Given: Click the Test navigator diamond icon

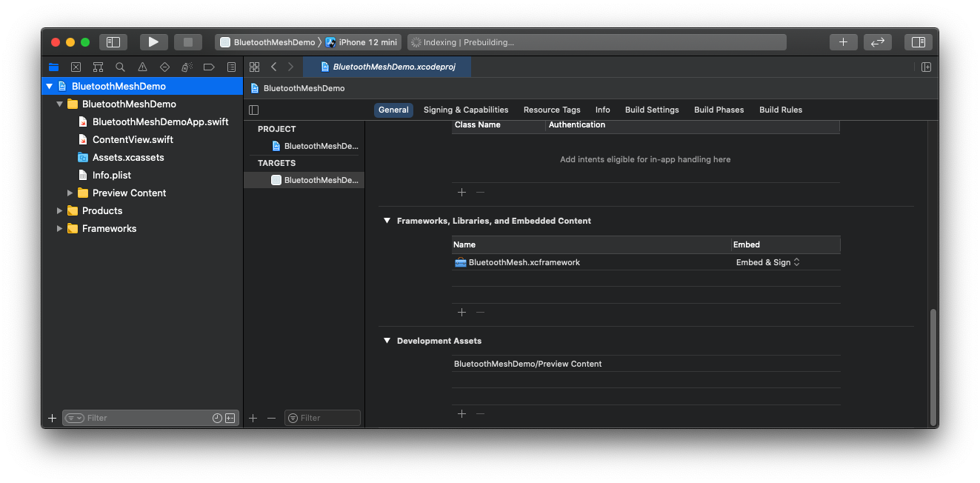Looking at the screenshot, I should coord(164,67).
